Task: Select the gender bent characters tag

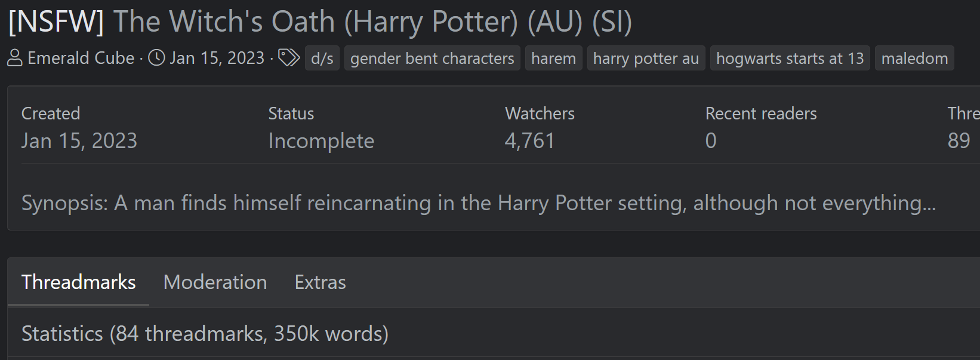Action: pos(432,59)
